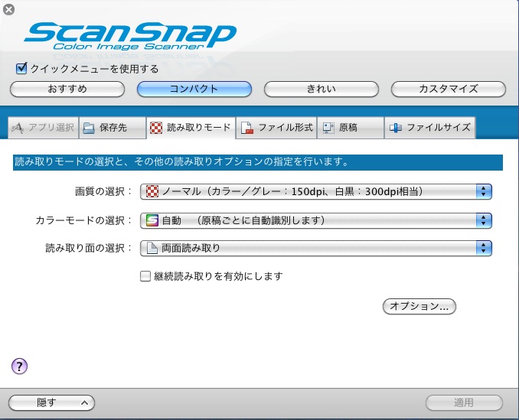
Task: Toggle クイックメニューを使用する checkbox
Action: pos(21,69)
